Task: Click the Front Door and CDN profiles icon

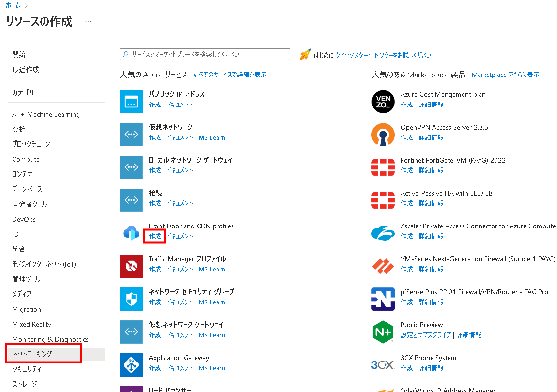Action: [131, 233]
